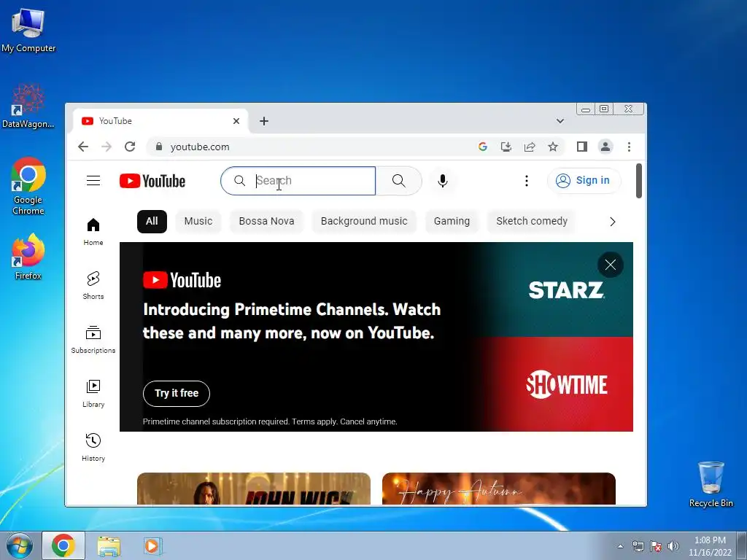The height and width of the screenshot is (560, 747).
Task: Reload the YouTube page
Action: pos(130,147)
